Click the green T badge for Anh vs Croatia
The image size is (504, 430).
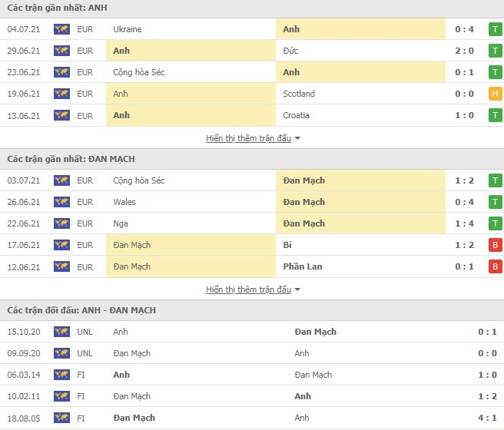(496, 115)
